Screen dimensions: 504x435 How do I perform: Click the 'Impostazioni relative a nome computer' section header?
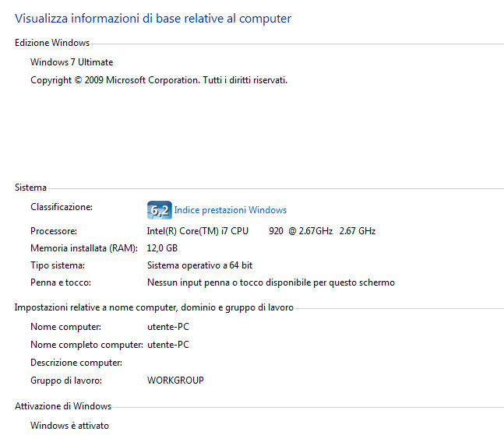click(154, 307)
